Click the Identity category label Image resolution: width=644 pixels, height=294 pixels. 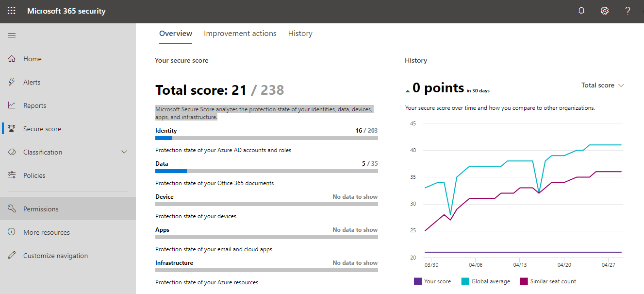click(166, 131)
